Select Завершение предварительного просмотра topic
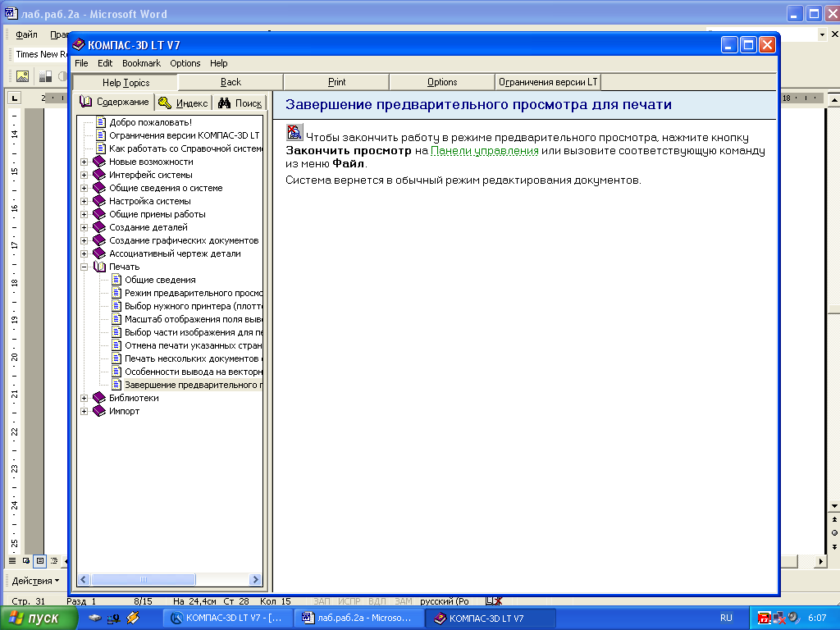This screenshot has width=840, height=630. click(193, 386)
